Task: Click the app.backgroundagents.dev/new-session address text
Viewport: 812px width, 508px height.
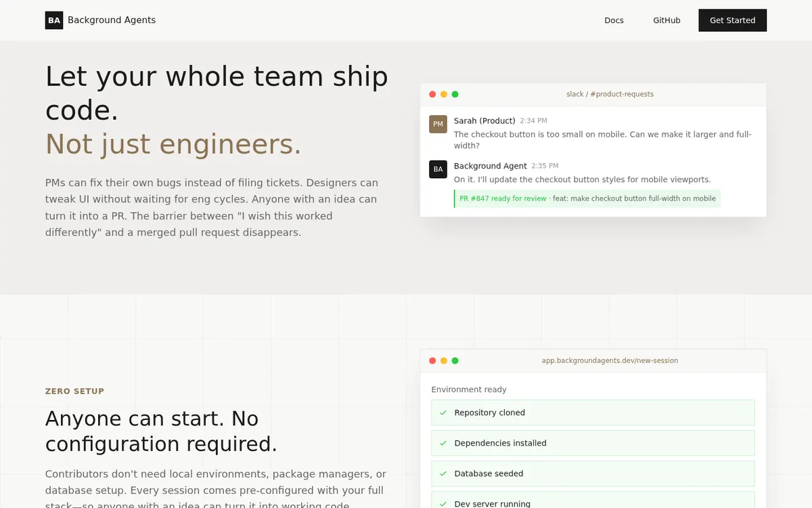Action: (x=610, y=361)
